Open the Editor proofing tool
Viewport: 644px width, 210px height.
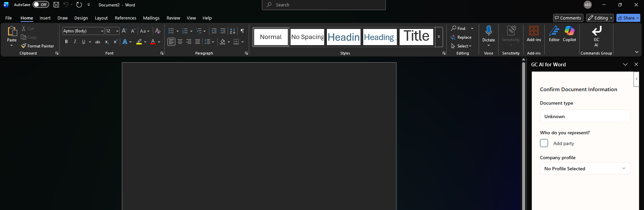[554, 34]
